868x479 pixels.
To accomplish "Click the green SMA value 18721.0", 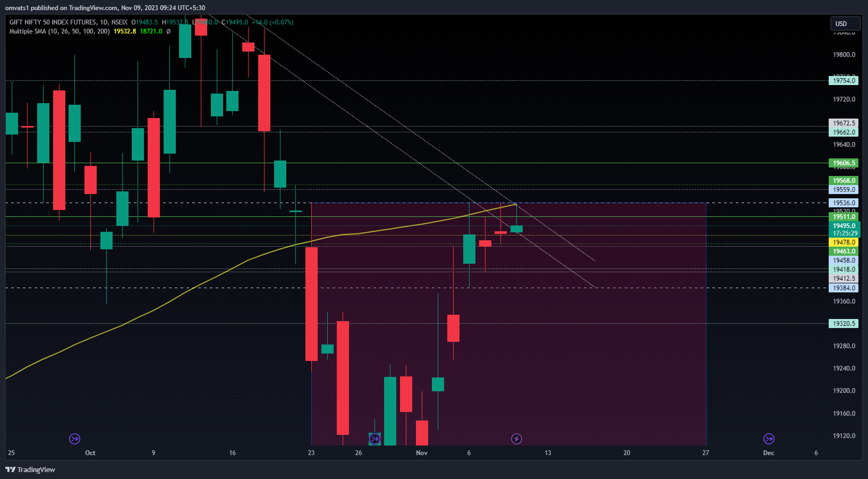I will pos(151,31).
